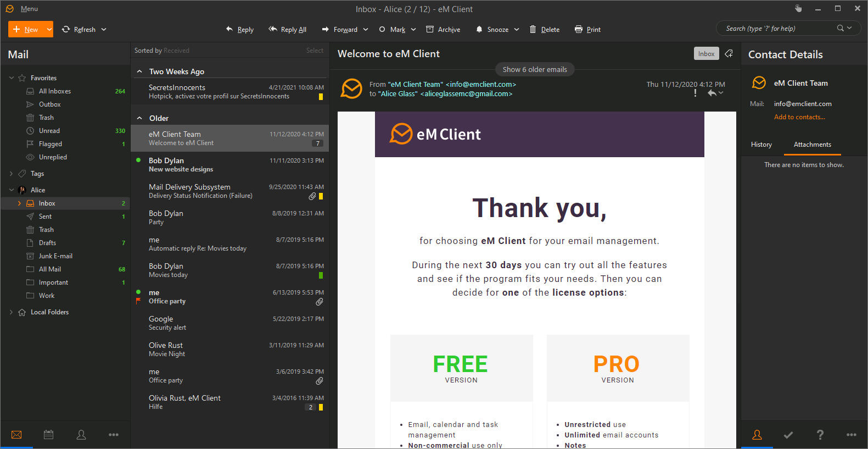Click Reply All in the toolbar
The image size is (868, 449).
pyautogui.click(x=287, y=30)
